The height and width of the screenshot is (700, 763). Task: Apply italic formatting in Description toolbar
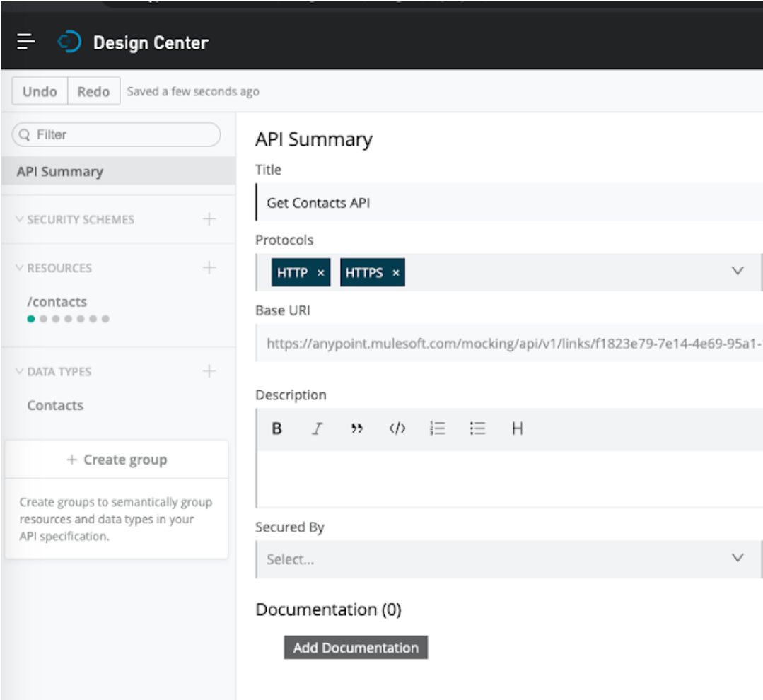pos(318,428)
